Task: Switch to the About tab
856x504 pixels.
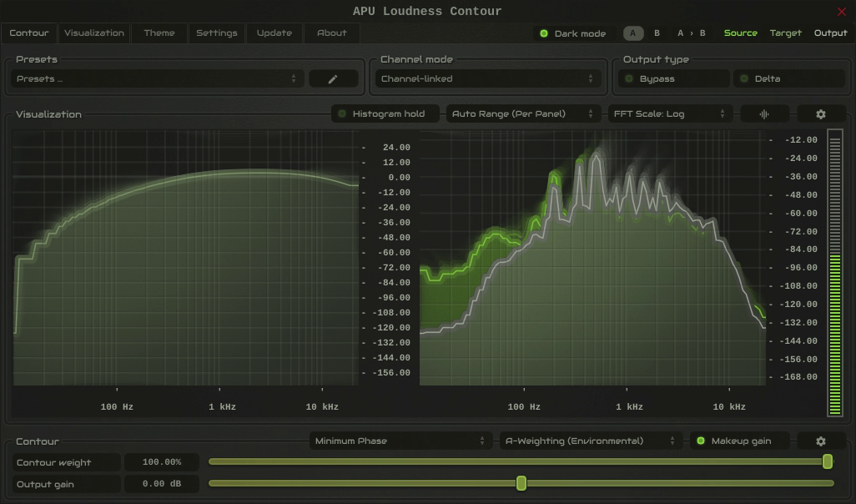Action: click(x=331, y=33)
